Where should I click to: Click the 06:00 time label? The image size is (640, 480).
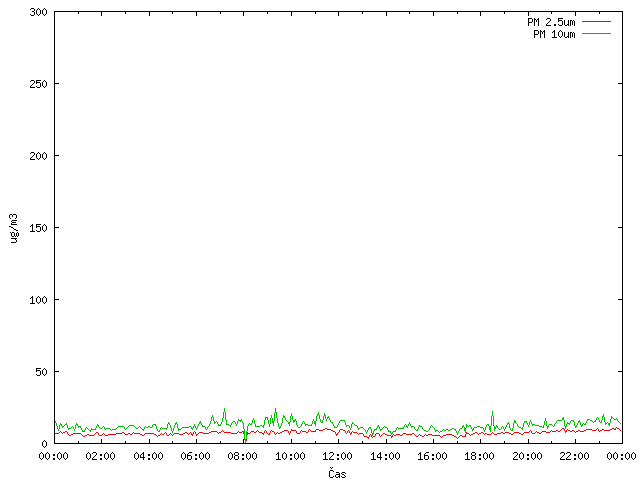195,456
